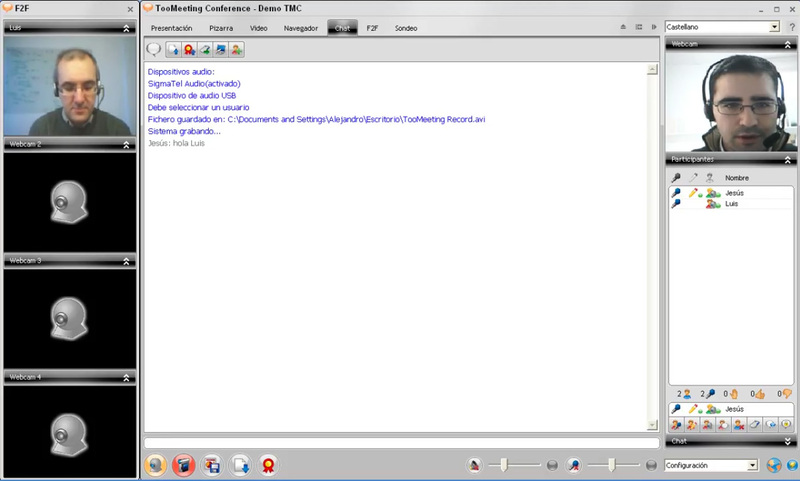Toggle Luis's microphone in participants list

[676, 204]
